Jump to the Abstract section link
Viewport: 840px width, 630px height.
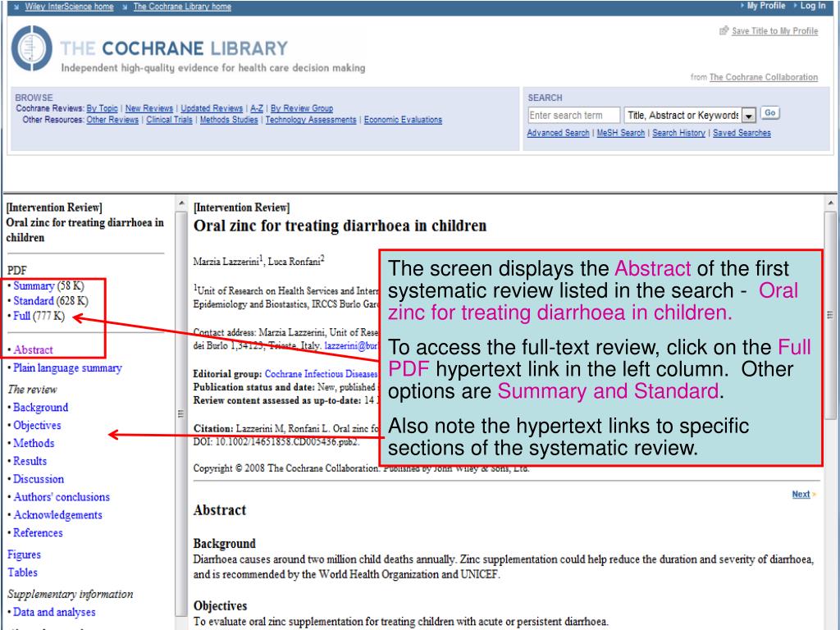click(33, 349)
